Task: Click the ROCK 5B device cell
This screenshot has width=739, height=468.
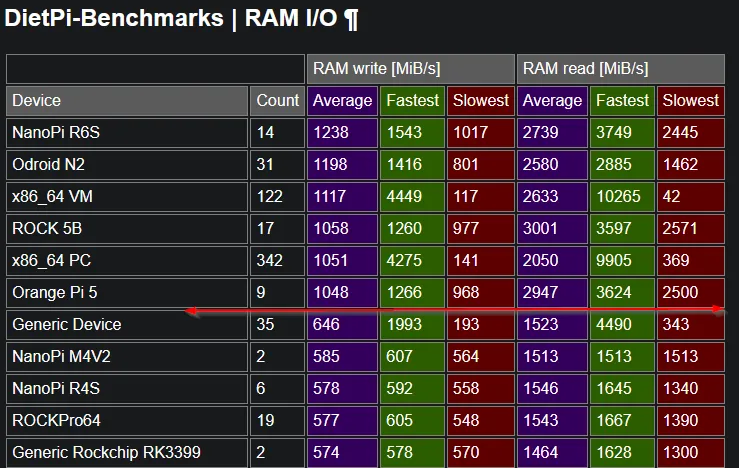Action: (127, 228)
